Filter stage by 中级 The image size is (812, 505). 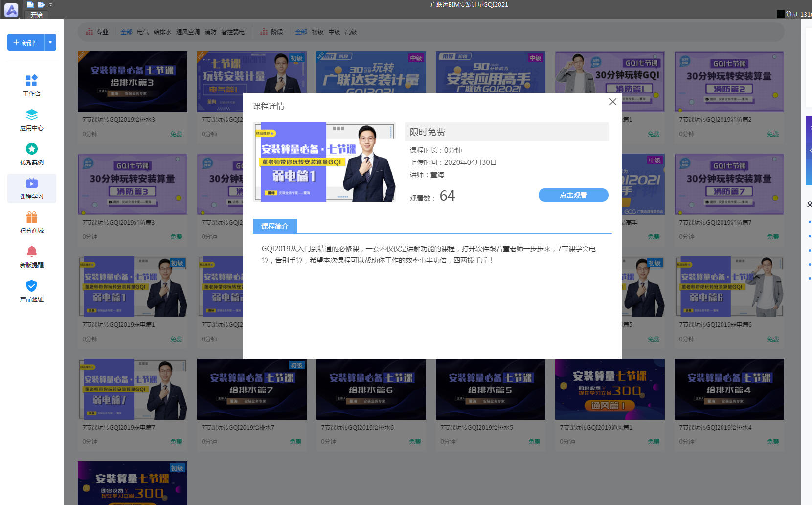pyautogui.click(x=334, y=32)
